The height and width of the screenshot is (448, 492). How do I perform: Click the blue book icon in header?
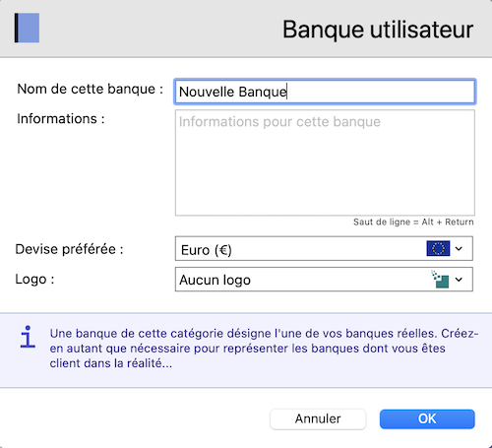(27, 28)
